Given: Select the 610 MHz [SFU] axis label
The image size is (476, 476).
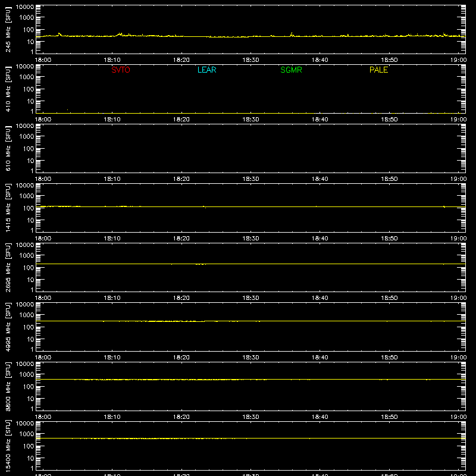Looking at the screenshot, I should 8,148.
